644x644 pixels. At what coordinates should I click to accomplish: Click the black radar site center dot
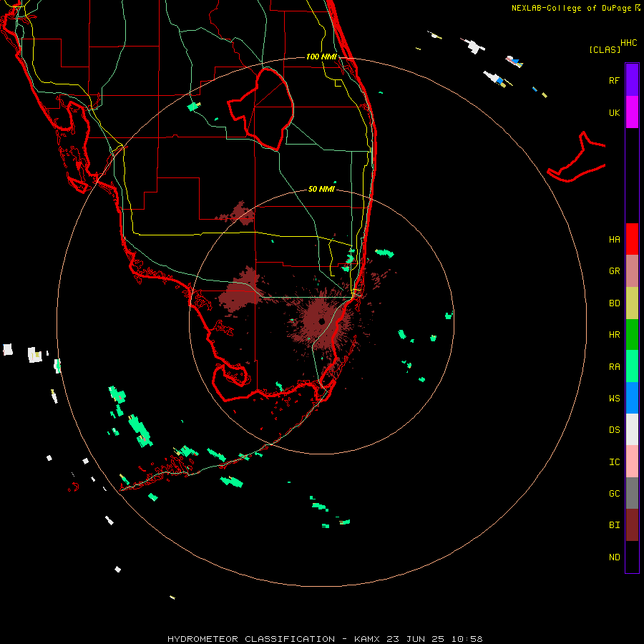321,321
